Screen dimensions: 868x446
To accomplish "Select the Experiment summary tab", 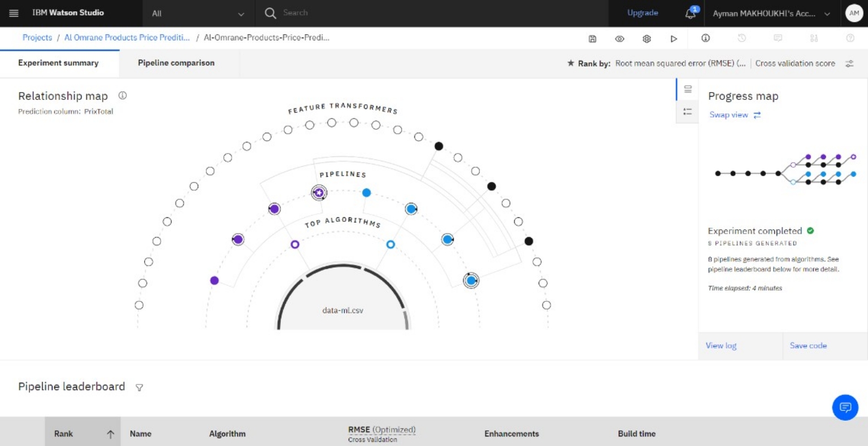I will point(58,63).
